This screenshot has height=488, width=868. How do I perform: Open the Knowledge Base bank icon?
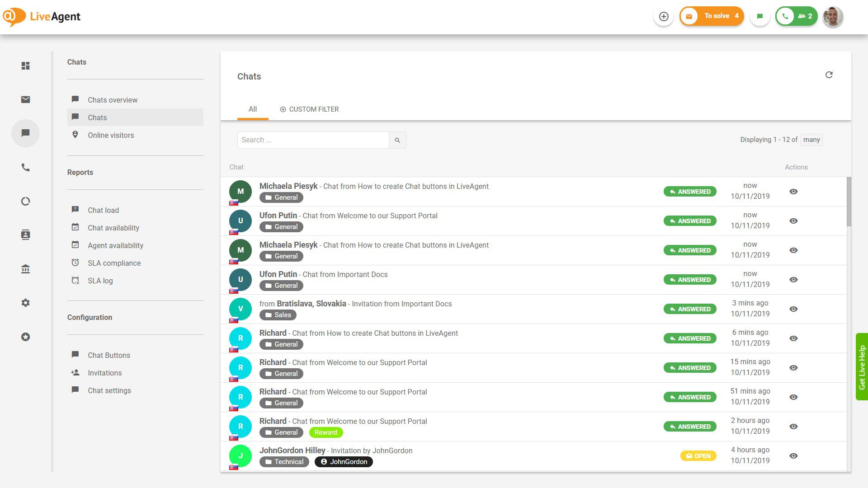click(25, 268)
